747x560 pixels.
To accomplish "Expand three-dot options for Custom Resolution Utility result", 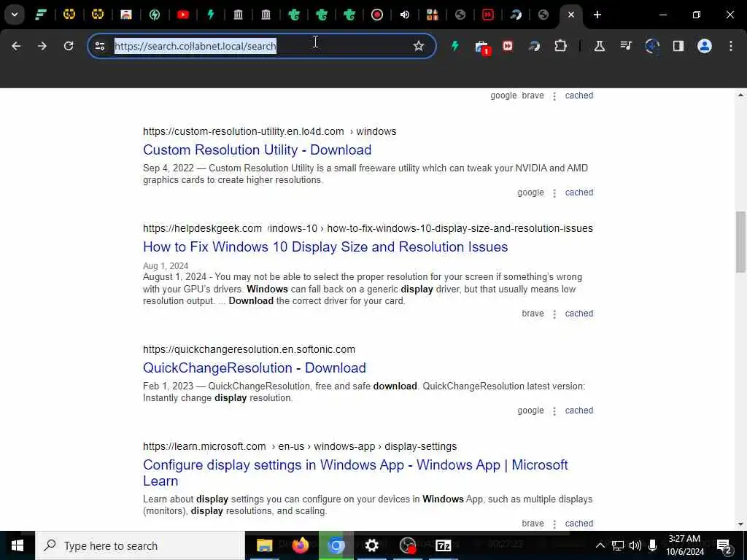I will pos(554,193).
